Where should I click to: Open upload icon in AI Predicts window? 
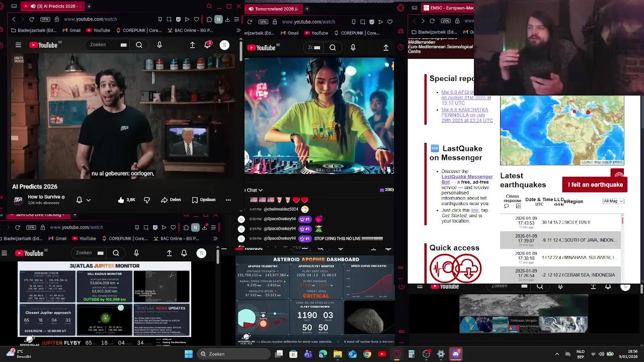click(x=192, y=45)
